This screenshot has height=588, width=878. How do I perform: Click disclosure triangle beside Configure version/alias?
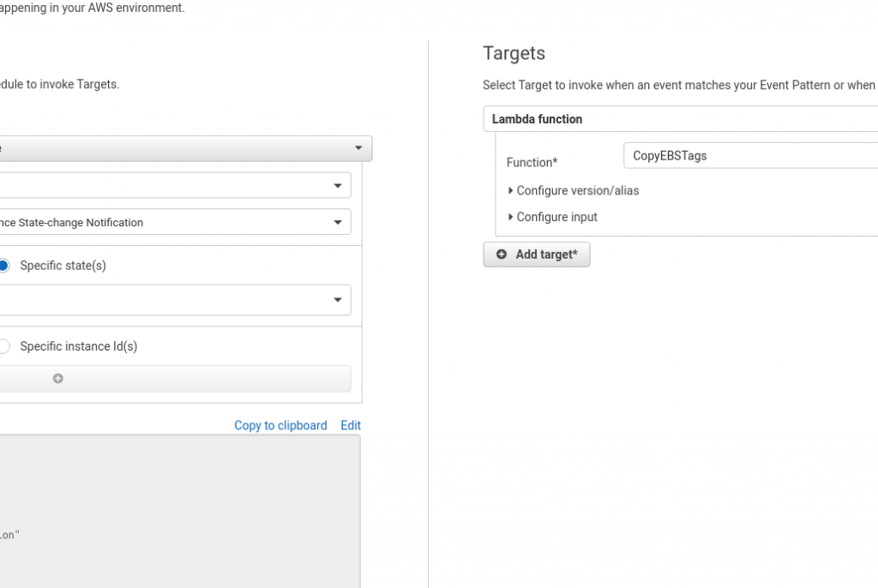510,190
